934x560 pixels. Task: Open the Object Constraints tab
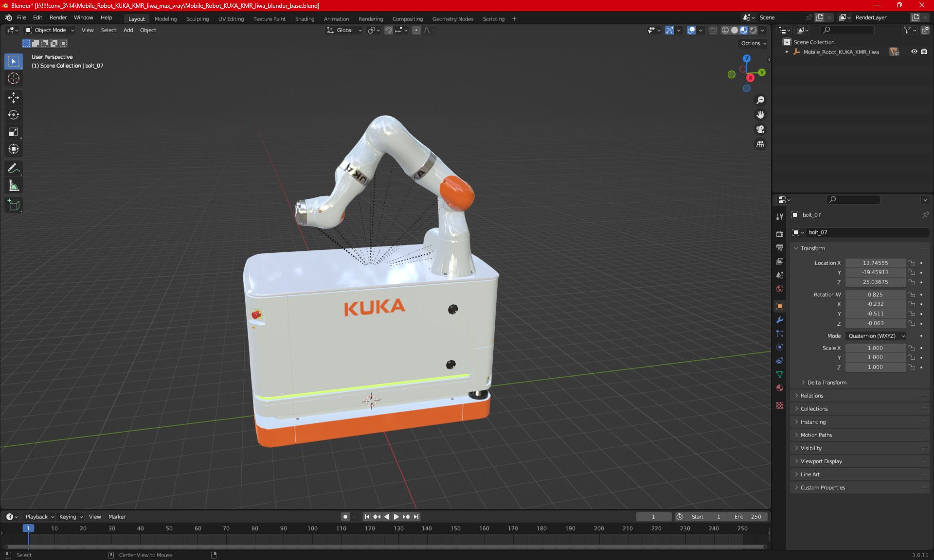tap(780, 361)
